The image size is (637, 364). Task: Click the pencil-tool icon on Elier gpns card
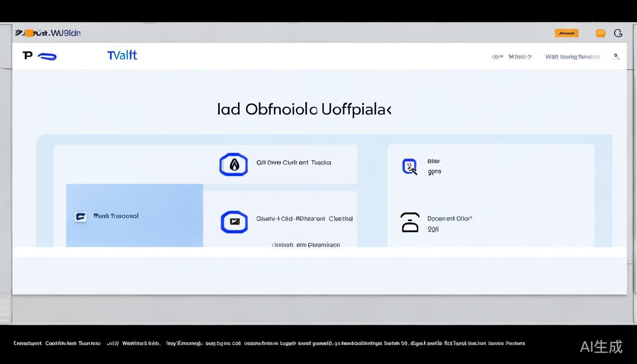[409, 166]
